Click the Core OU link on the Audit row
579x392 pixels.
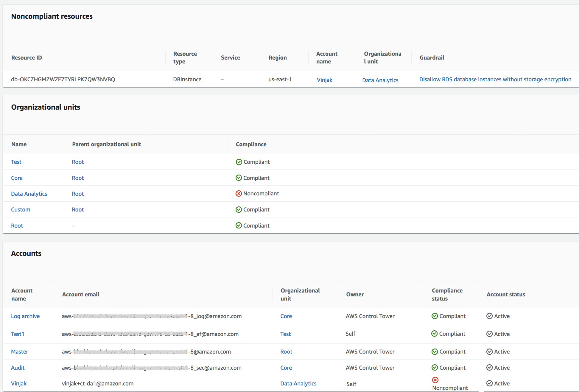point(286,368)
